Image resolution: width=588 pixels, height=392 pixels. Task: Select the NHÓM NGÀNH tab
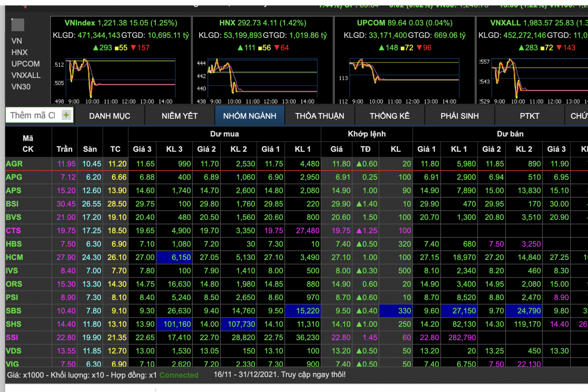pyautogui.click(x=250, y=116)
